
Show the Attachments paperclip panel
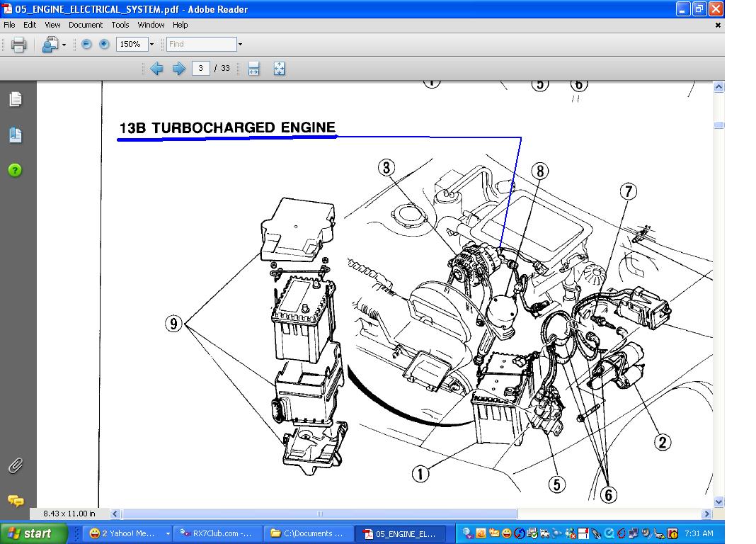pyautogui.click(x=16, y=465)
